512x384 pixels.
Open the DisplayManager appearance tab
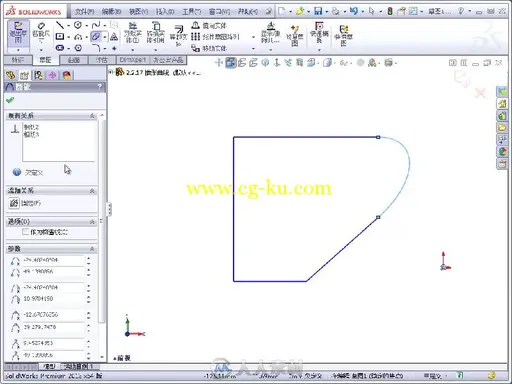(x=66, y=75)
